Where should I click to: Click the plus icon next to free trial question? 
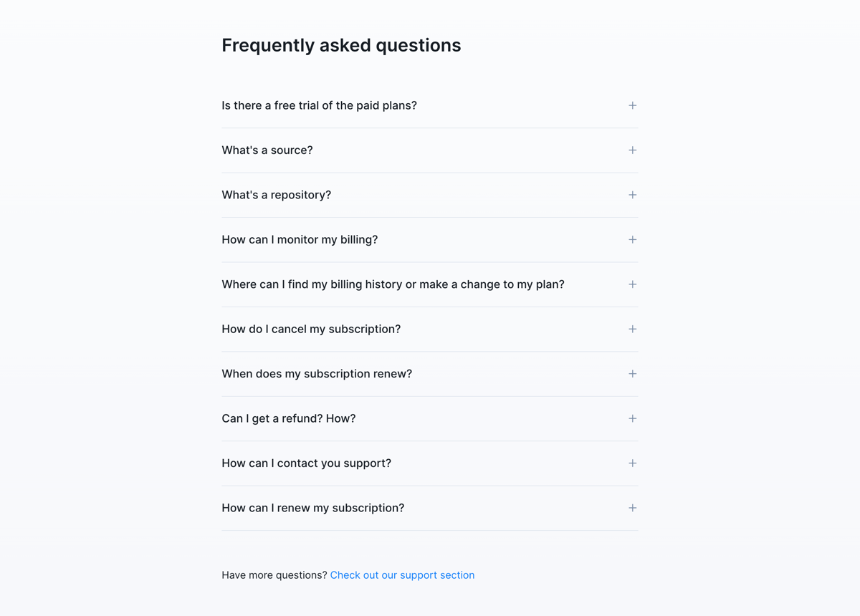(632, 105)
